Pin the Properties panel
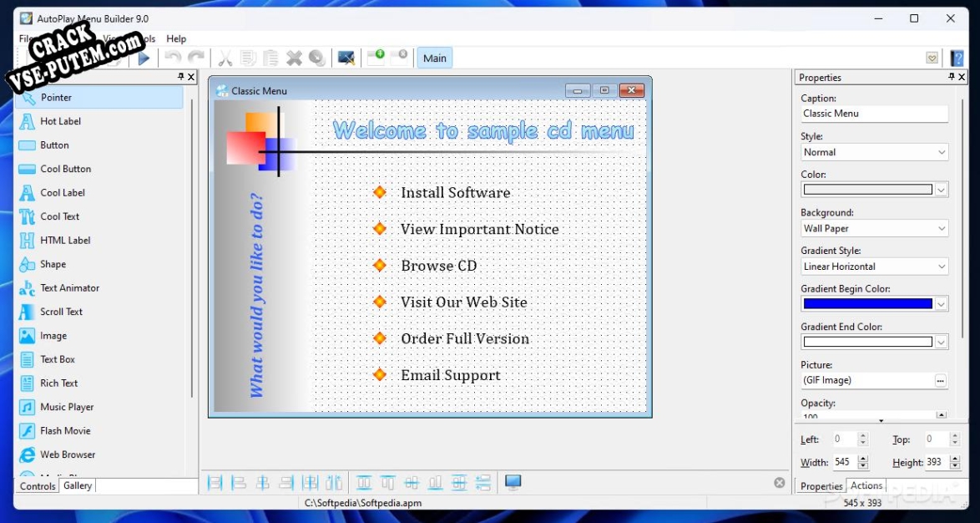This screenshot has width=980, height=523. [x=952, y=77]
